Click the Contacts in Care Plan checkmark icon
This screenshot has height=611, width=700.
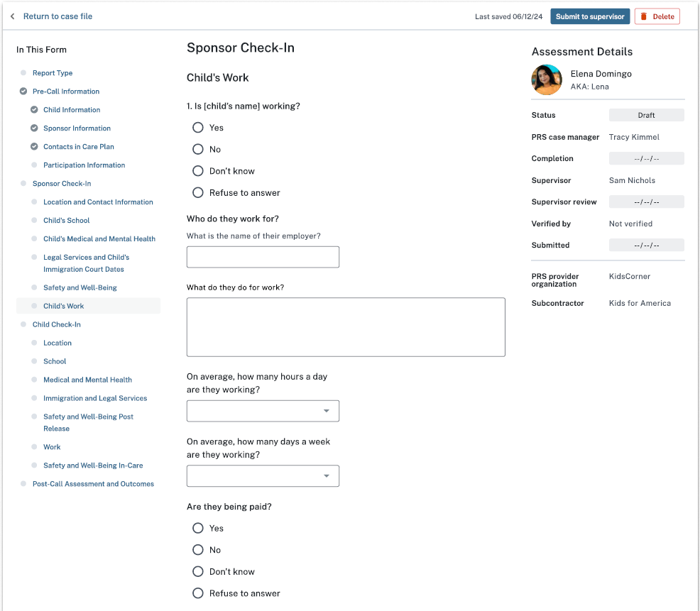[34, 147]
